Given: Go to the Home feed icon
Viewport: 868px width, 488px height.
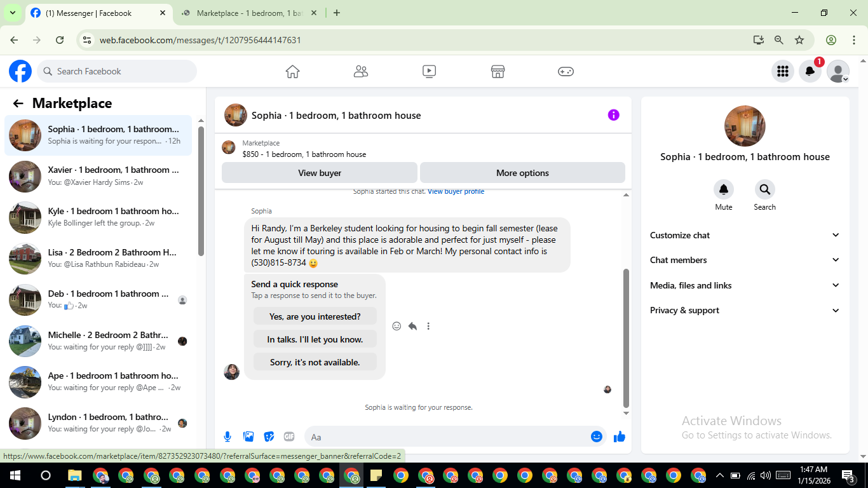Looking at the screenshot, I should 292,72.
